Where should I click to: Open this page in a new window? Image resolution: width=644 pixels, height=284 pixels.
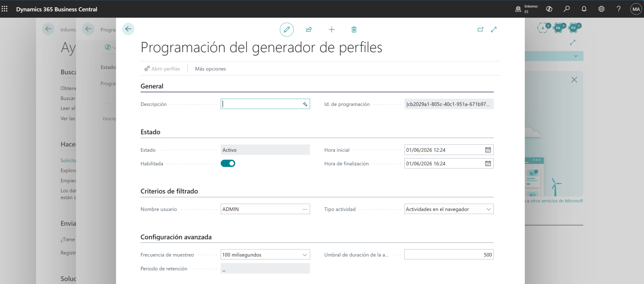click(480, 30)
